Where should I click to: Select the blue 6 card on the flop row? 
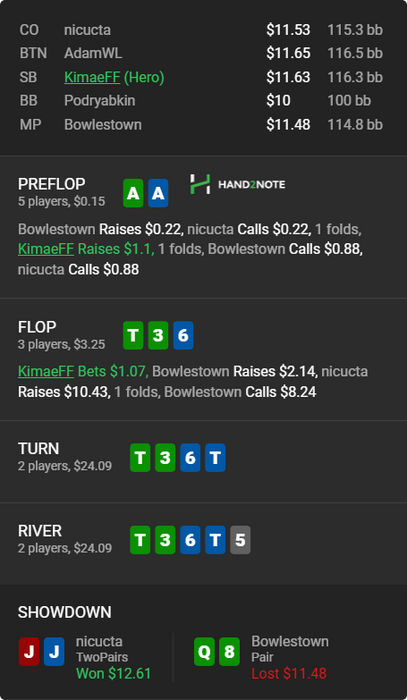pyautogui.click(x=183, y=335)
